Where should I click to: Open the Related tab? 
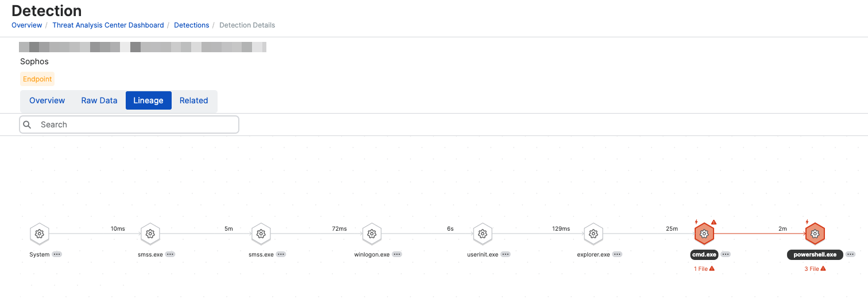pos(193,100)
